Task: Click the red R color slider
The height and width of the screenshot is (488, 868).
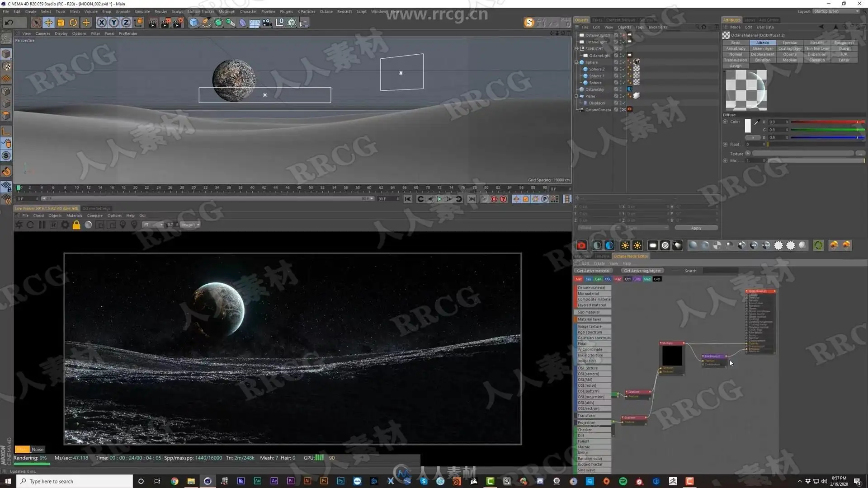Action: 826,122
